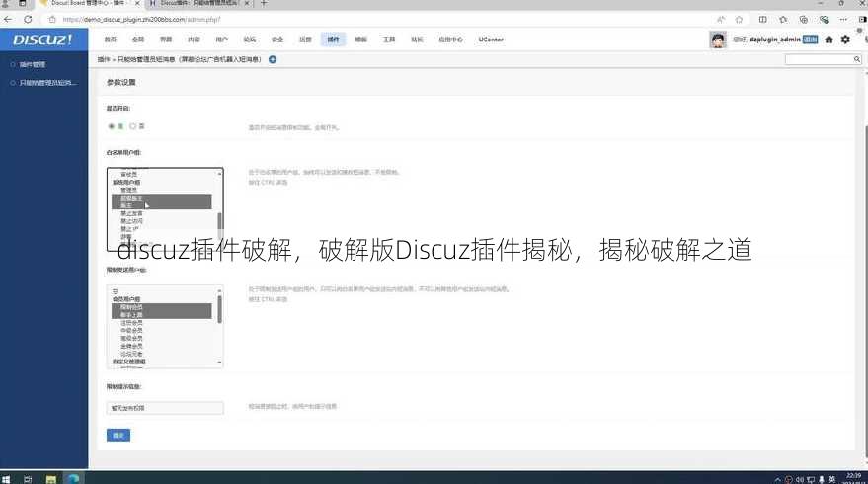Click the blue submit button at form bottom
This screenshot has height=484, width=868.
(x=118, y=436)
